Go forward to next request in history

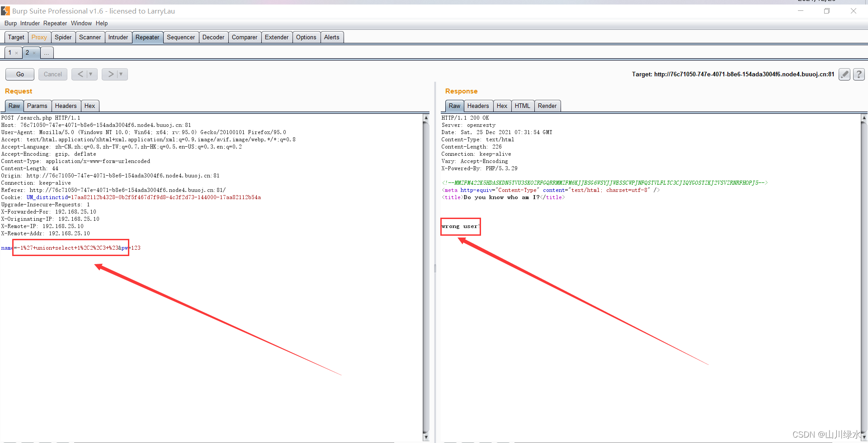pos(110,74)
